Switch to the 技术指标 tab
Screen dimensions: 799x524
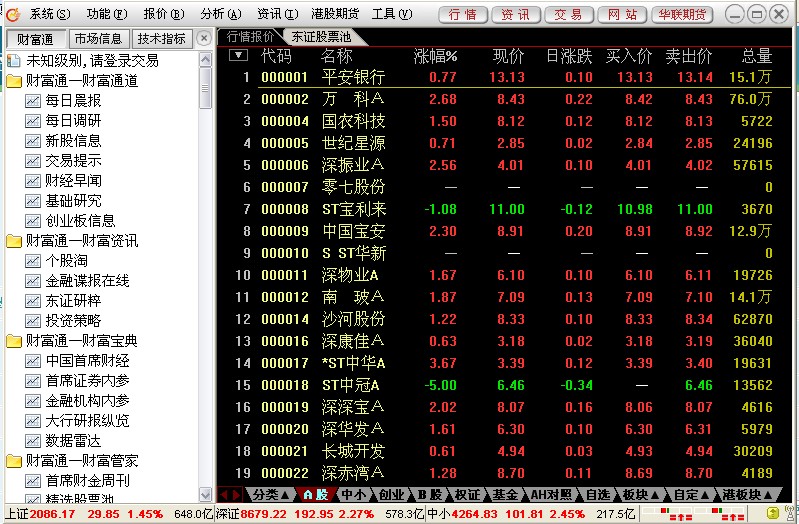(162, 39)
